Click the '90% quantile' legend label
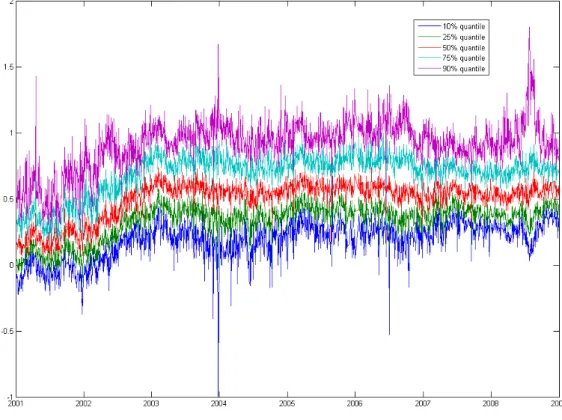562x420 pixels. 463,69
